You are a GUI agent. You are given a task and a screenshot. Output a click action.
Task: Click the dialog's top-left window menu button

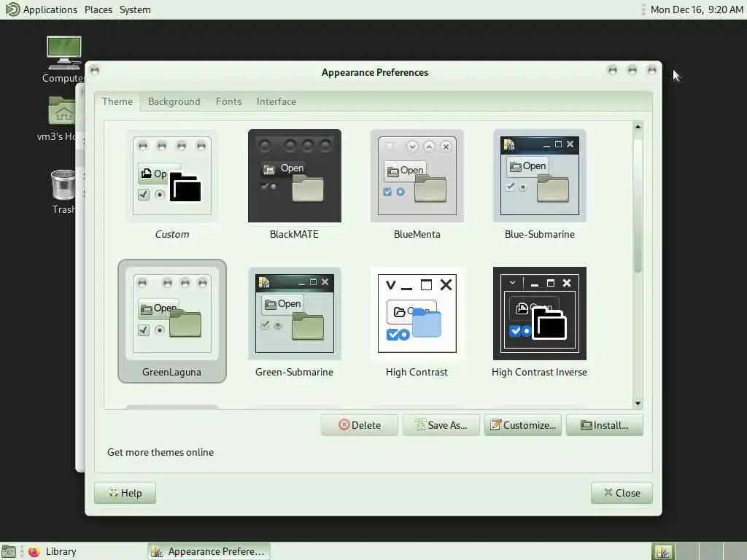click(95, 71)
